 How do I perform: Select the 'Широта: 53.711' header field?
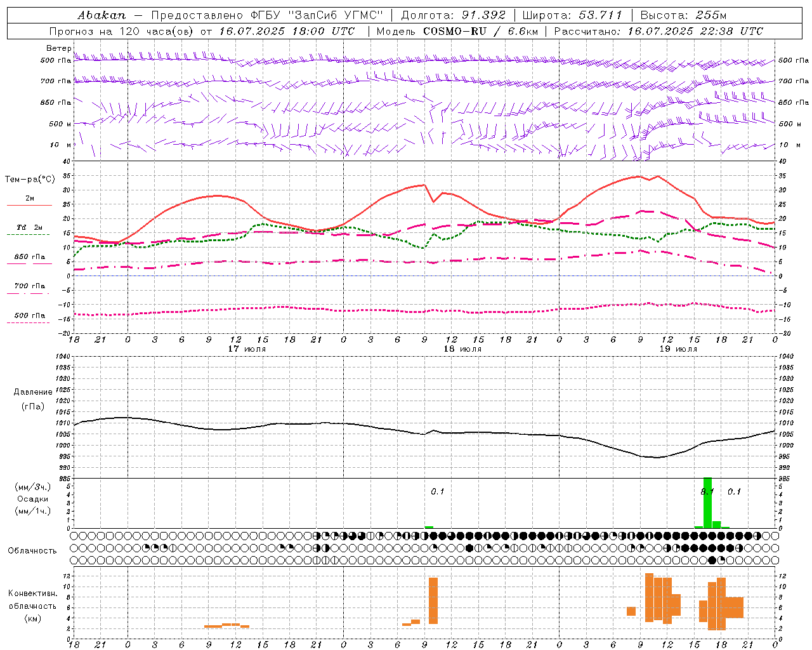[x=572, y=15]
